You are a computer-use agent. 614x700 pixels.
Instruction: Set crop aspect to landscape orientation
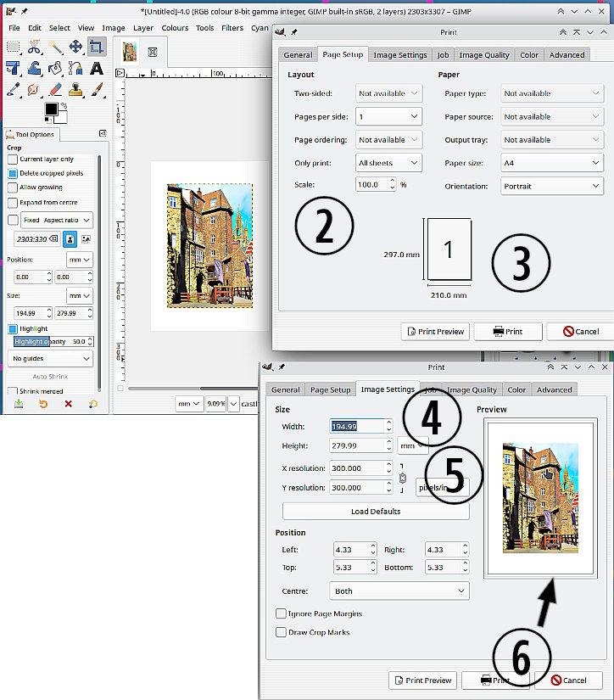click(x=87, y=239)
